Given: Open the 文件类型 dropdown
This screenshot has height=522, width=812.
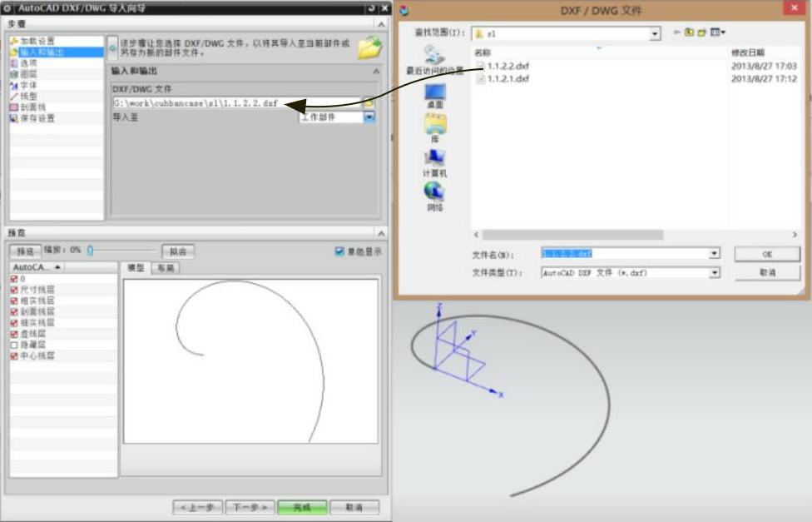Looking at the screenshot, I should [x=714, y=273].
